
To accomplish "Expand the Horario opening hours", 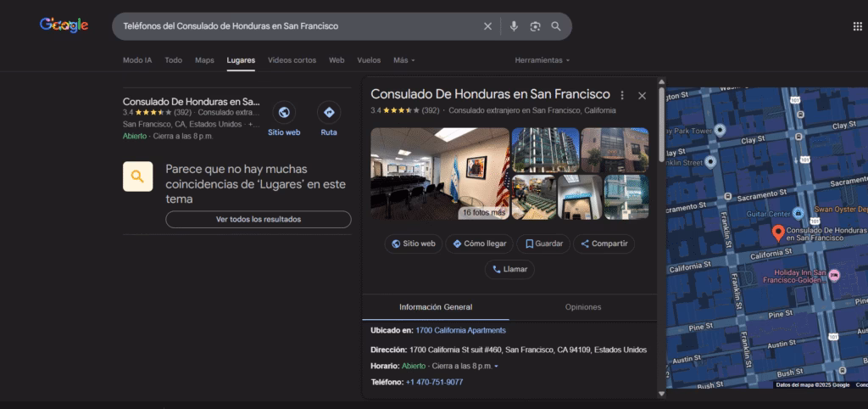I will click(x=496, y=366).
